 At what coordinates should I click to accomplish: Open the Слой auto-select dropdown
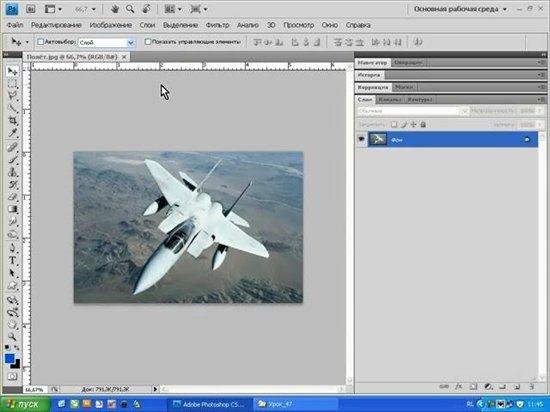[x=130, y=43]
